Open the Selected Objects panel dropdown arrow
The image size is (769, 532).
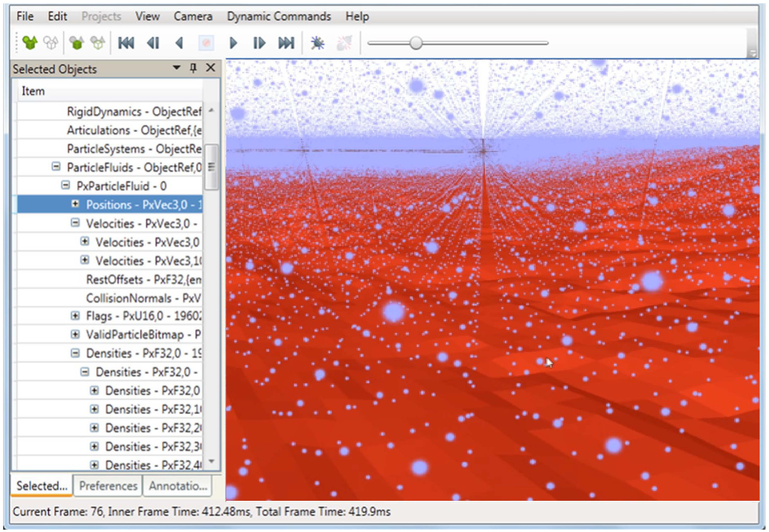pyautogui.click(x=176, y=68)
